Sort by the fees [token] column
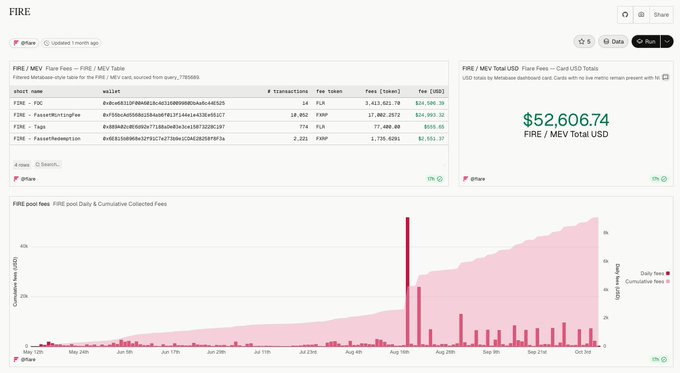The width and height of the screenshot is (680, 373). point(382,92)
